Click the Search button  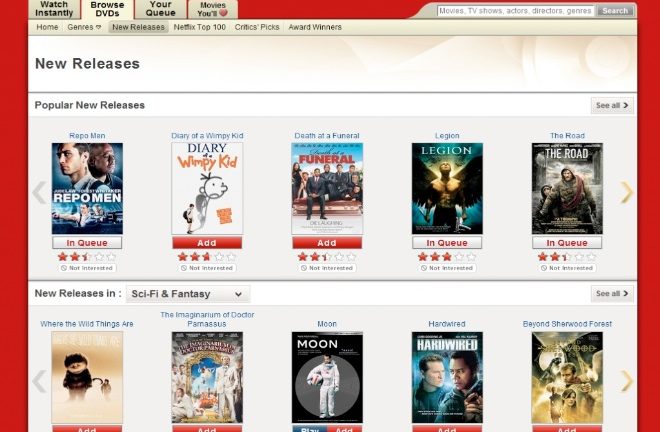pos(615,11)
